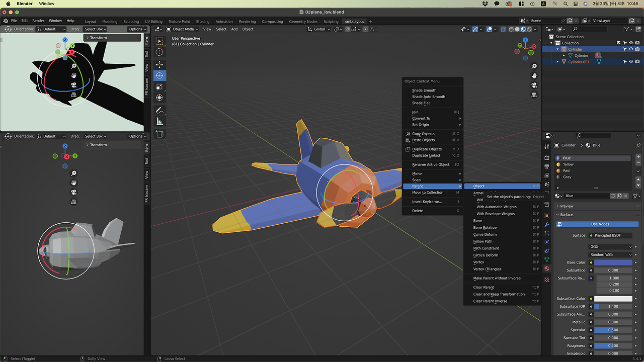Image resolution: width=644 pixels, height=362 pixels.
Task: Open the Object Mode dropdown
Action: point(183,29)
